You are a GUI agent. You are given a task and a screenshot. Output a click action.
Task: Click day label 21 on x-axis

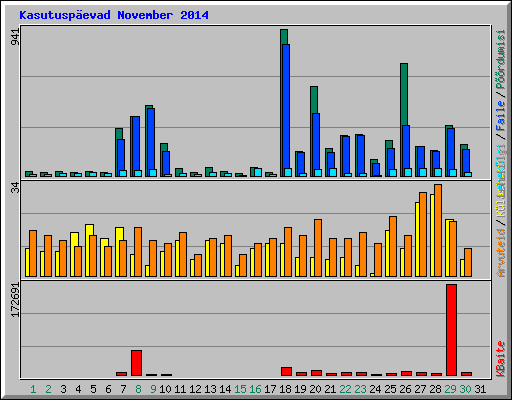coord(330,389)
